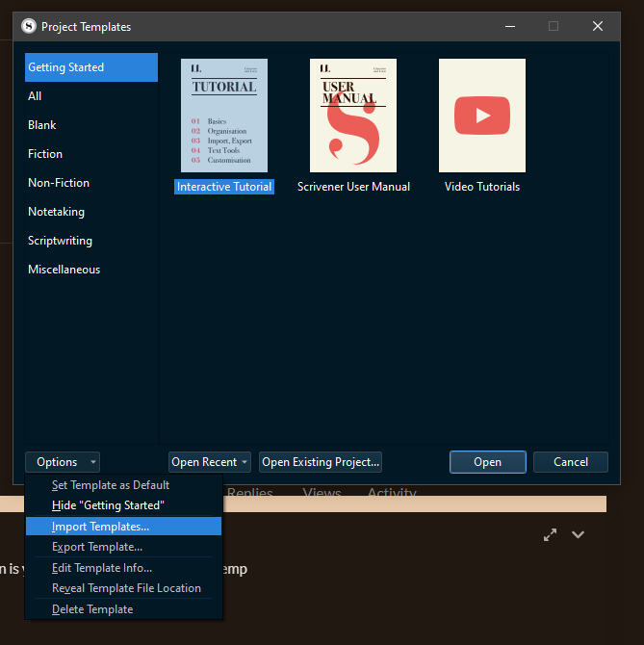Select the All category

pos(91,96)
